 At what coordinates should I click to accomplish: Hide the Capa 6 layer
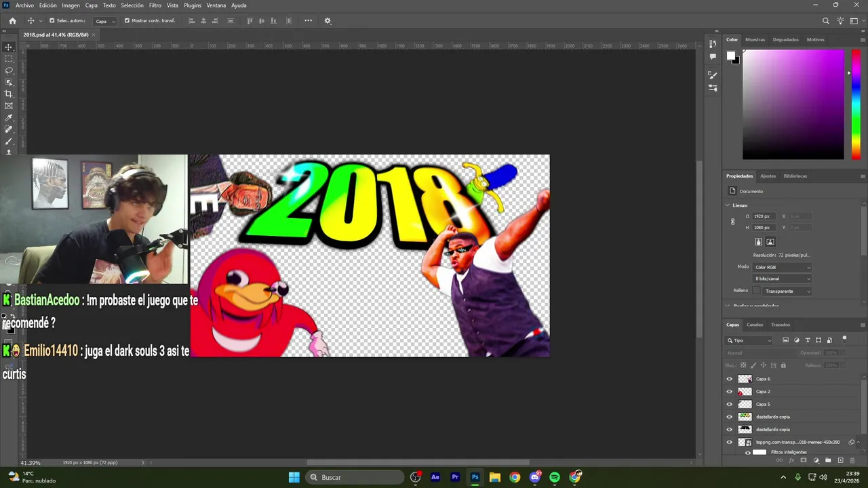[730, 379]
